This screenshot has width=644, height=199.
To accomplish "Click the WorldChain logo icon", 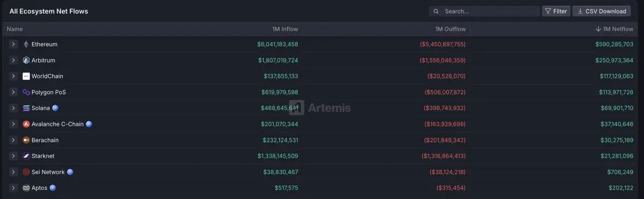I will click(x=26, y=76).
